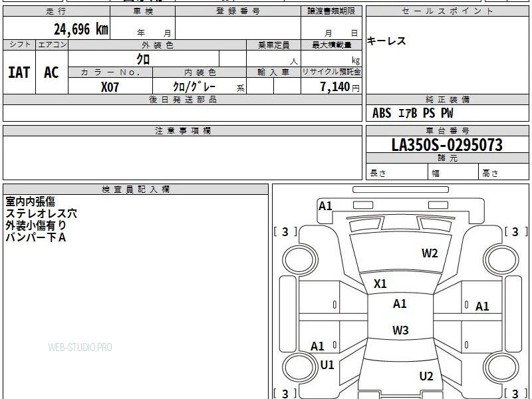532x399 pixels.
Task: Select chassis number LA350S-0295073
Action: tap(447, 145)
